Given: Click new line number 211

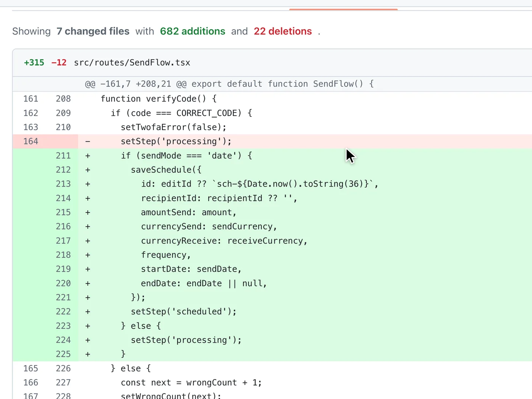Looking at the screenshot, I should 63,156.
